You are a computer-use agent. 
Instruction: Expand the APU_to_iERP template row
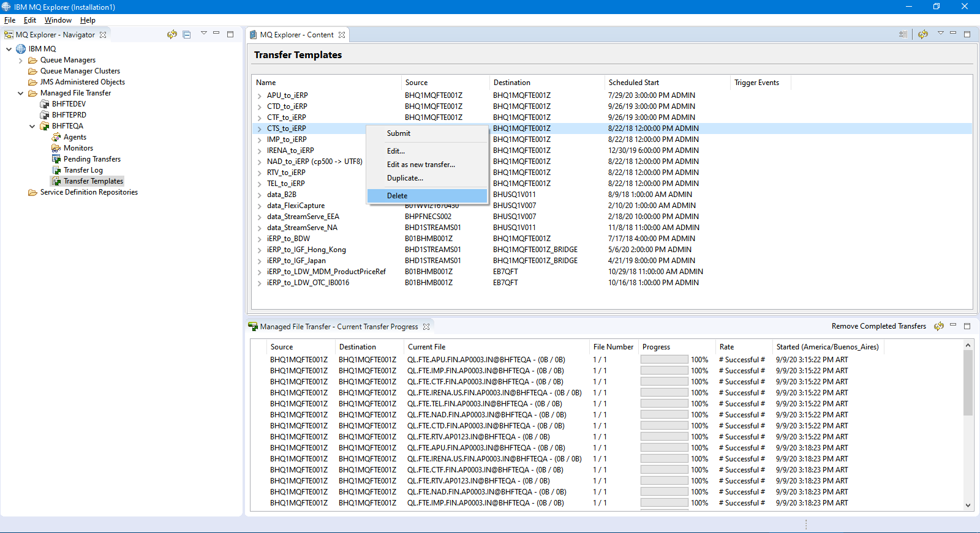pos(260,95)
